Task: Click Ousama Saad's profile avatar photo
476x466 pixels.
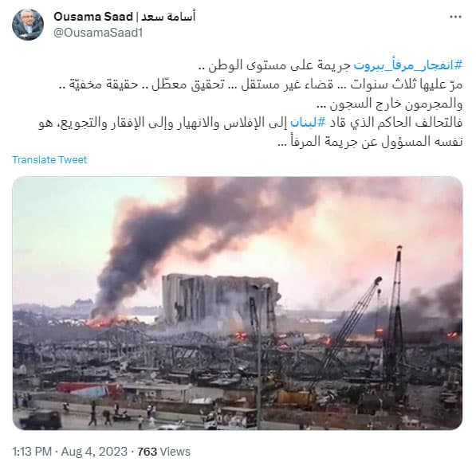Action: click(28, 24)
